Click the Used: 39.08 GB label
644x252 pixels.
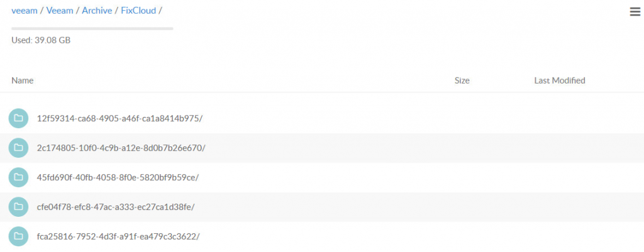click(41, 41)
